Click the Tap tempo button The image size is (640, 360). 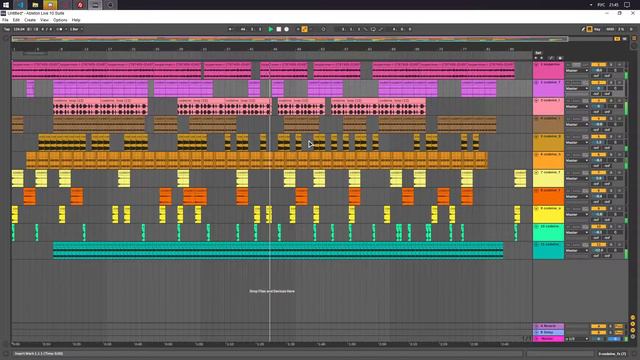point(7,29)
